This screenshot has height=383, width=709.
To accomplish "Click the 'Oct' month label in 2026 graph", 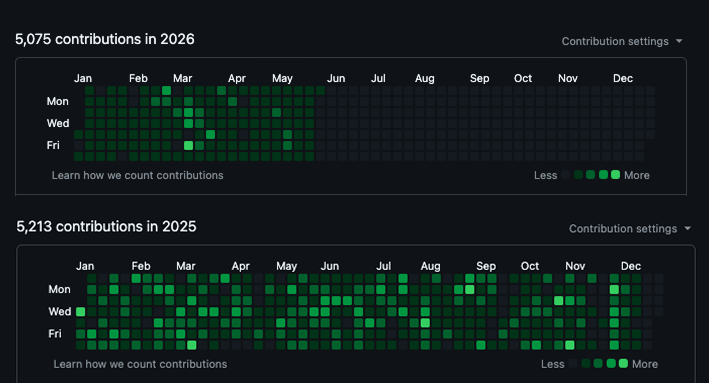I will 523,78.
